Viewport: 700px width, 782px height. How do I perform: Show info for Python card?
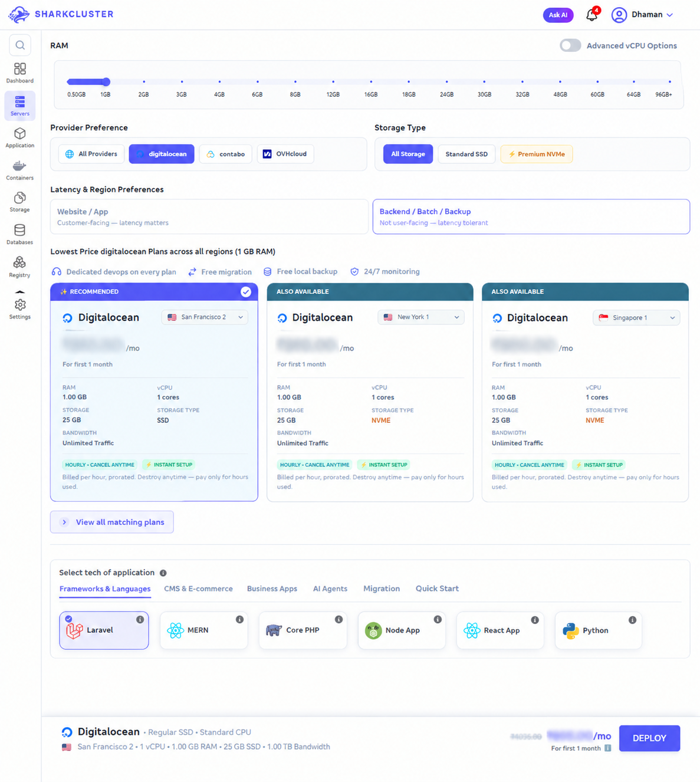coord(632,620)
